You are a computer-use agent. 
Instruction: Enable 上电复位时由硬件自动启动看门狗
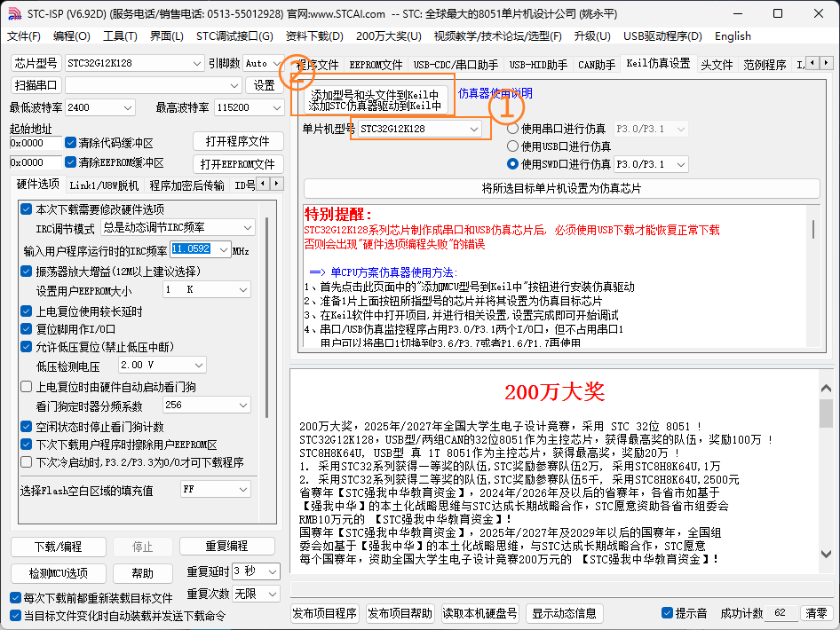tap(26, 387)
